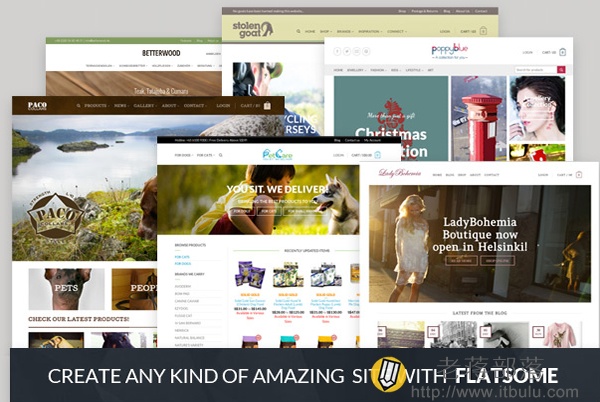Viewport: 600px width, 402px height.
Task: Open the LadyBohemia cart bag icon
Action: pos(579,174)
